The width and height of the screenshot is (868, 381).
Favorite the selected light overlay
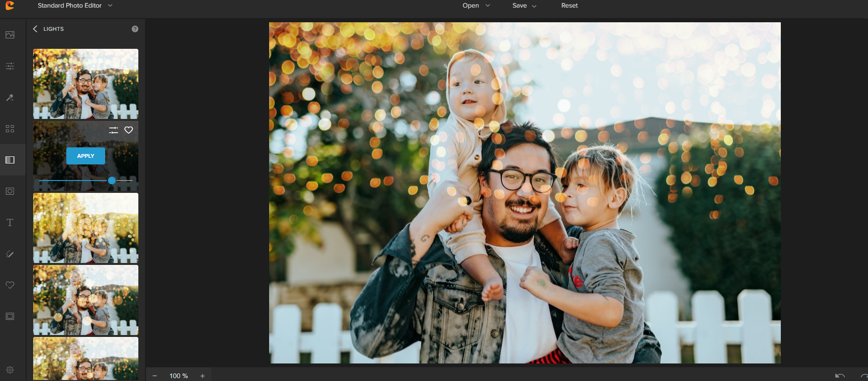[x=128, y=130]
